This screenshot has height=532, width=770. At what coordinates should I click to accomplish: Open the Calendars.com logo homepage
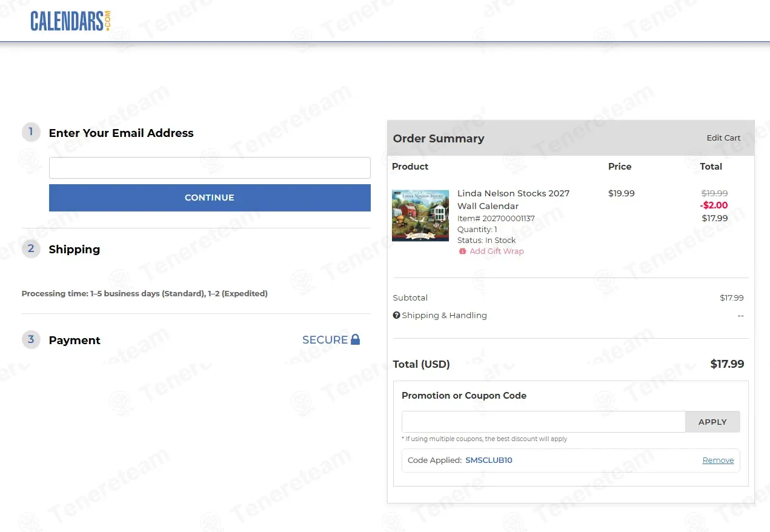click(70, 21)
